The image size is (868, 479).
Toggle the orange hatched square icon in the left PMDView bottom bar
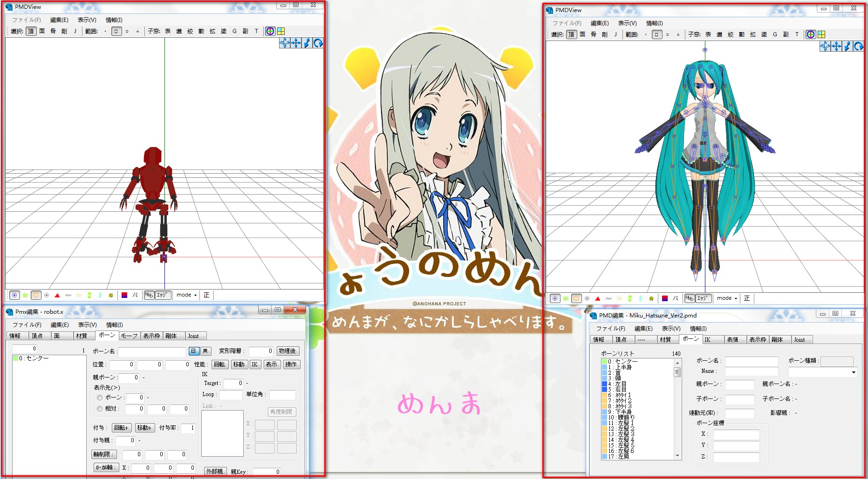point(36,295)
